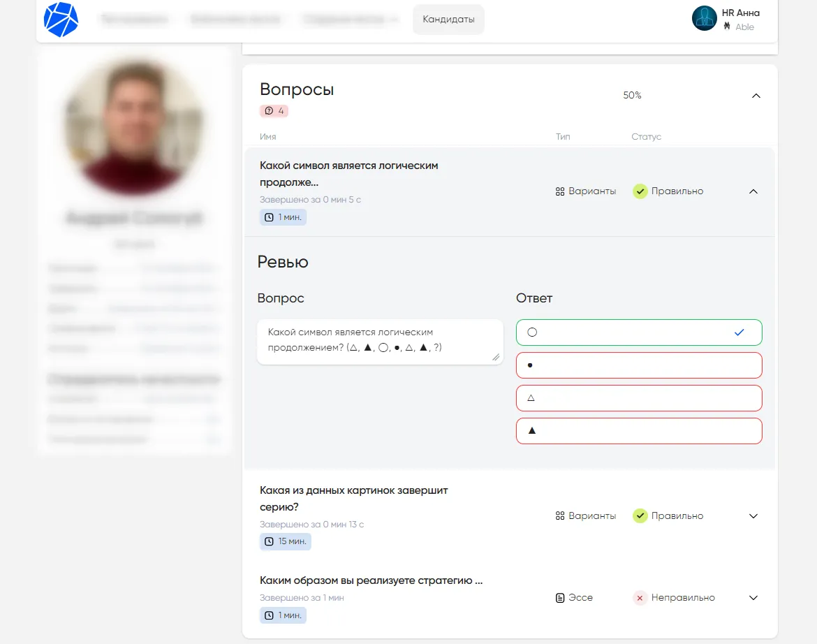Collapse the first question review

click(753, 191)
